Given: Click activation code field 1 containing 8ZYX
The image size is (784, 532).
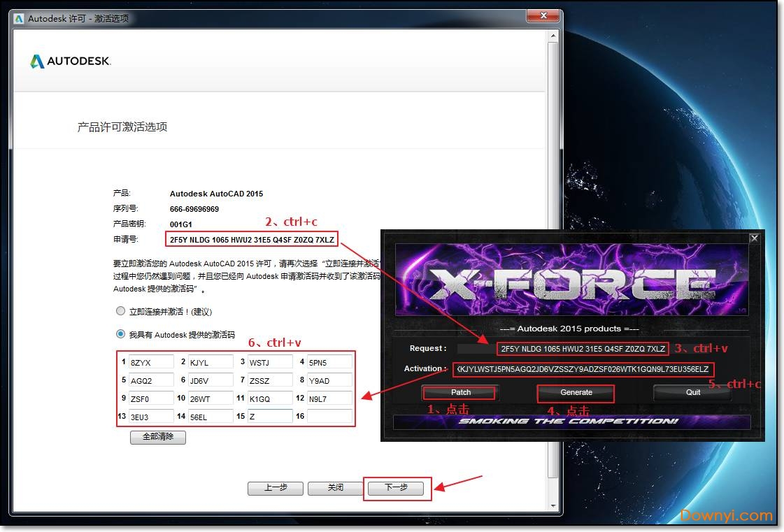Looking at the screenshot, I should click(150, 362).
